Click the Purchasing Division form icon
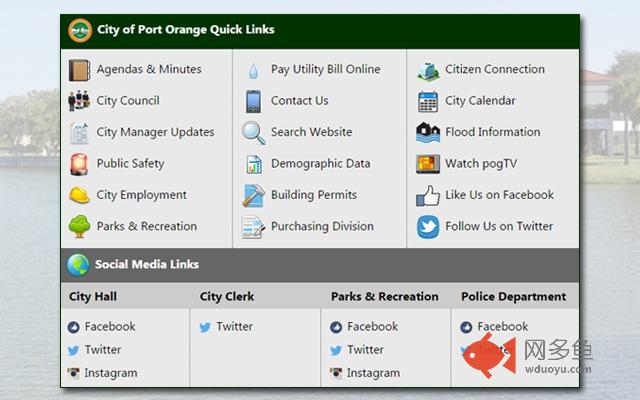This screenshot has width=640, height=400. pyautogui.click(x=253, y=227)
